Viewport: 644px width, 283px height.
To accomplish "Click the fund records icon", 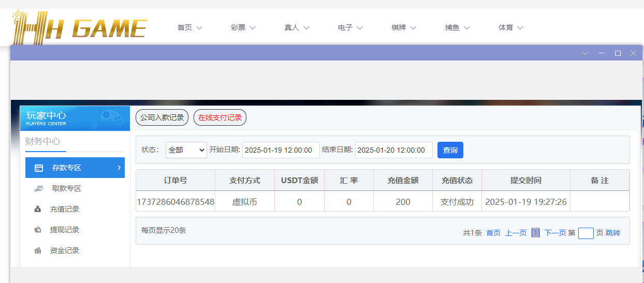I will 38,251.
